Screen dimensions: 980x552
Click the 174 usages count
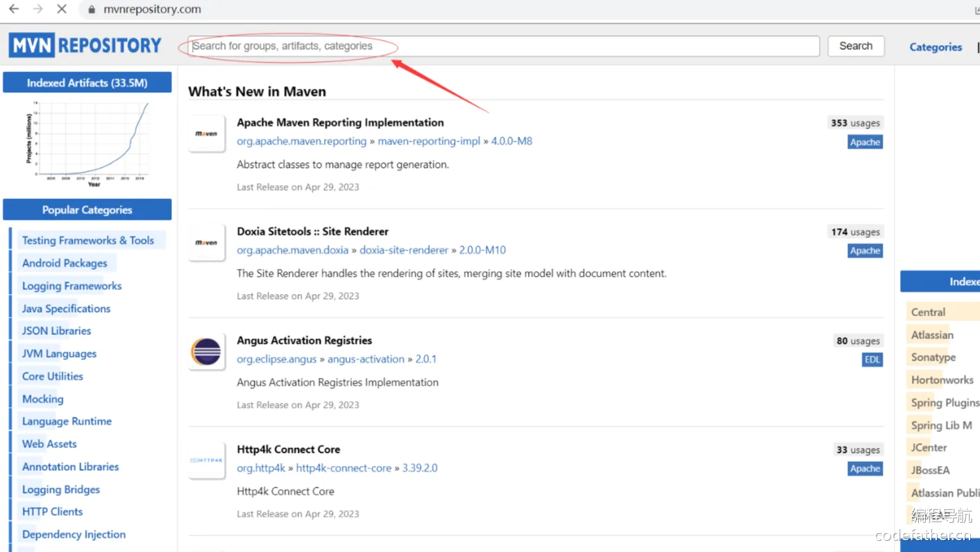coord(855,232)
